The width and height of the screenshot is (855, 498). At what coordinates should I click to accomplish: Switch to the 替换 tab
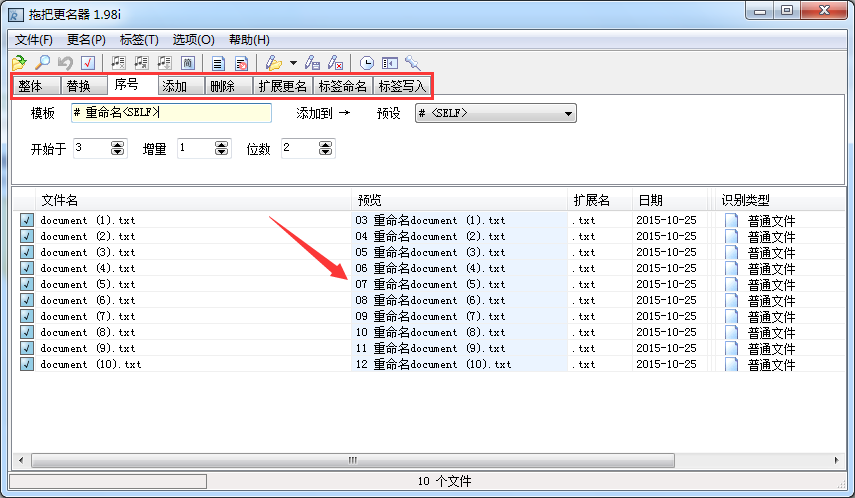point(83,86)
